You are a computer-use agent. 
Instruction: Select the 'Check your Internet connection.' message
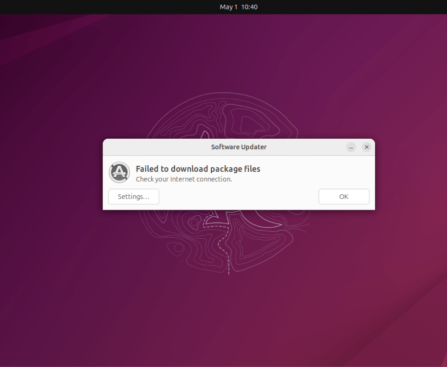[184, 179]
